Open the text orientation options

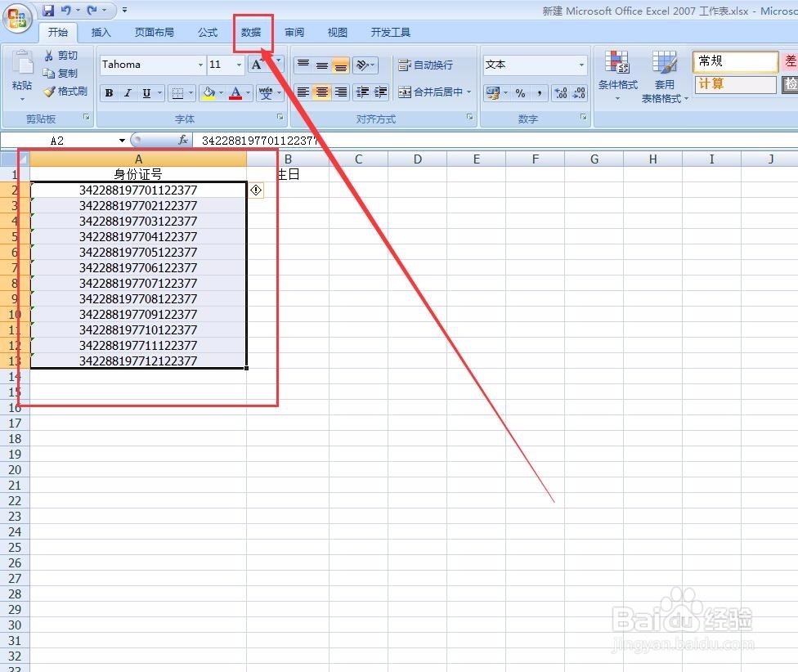(365, 65)
